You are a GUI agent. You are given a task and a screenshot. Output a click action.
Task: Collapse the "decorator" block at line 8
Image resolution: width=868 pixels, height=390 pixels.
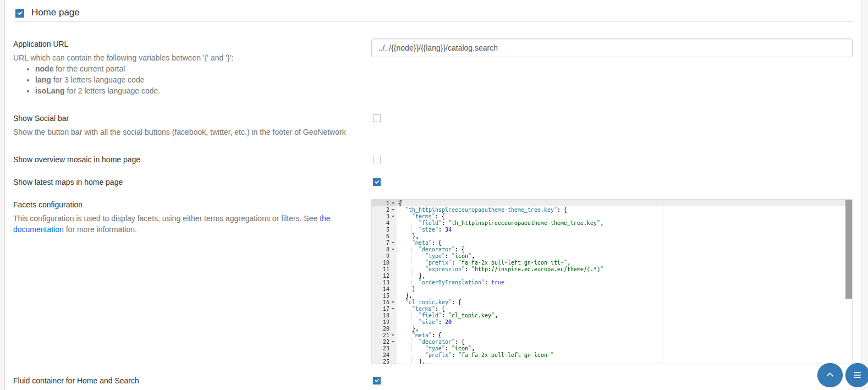pyautogui.click(x=393, y=250)
